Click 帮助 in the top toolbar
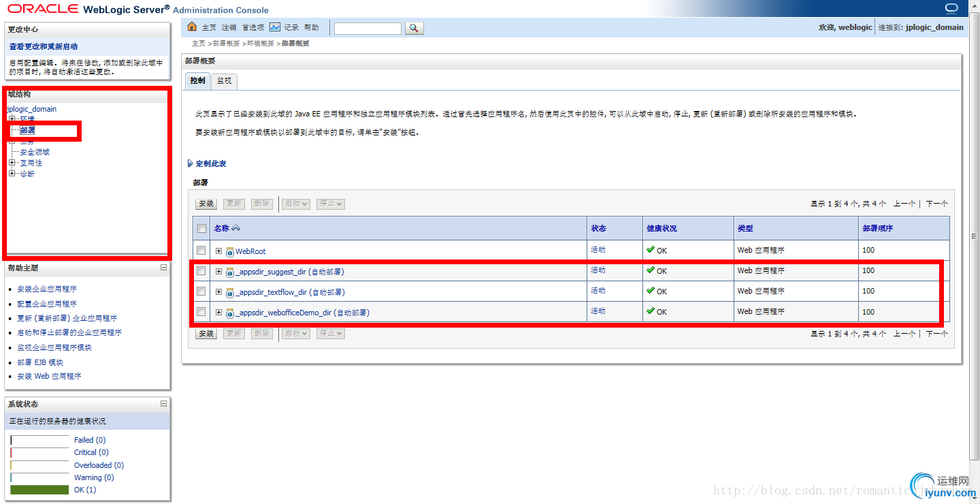This screenshot has height=504, width=980. (311, 28)
